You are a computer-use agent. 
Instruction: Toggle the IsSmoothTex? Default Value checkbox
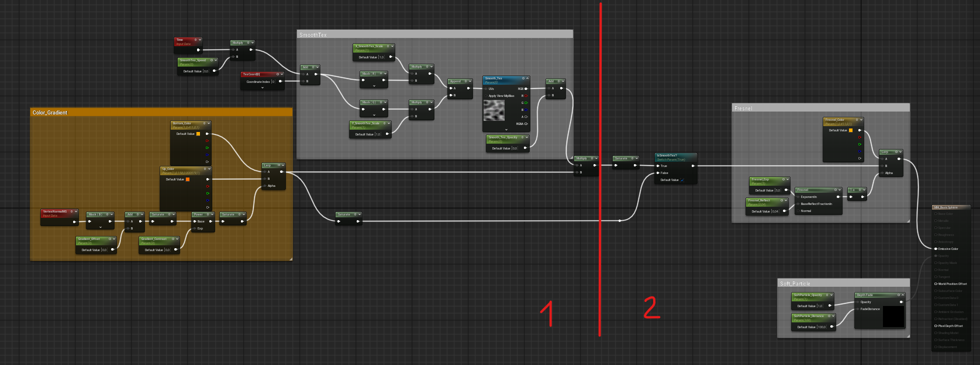point(682,180)
